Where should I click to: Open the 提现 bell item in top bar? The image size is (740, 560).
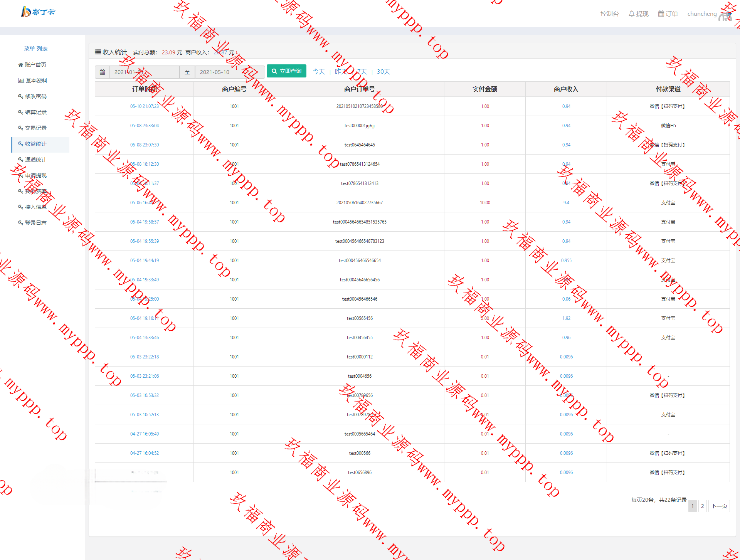[x=639, y=14]
